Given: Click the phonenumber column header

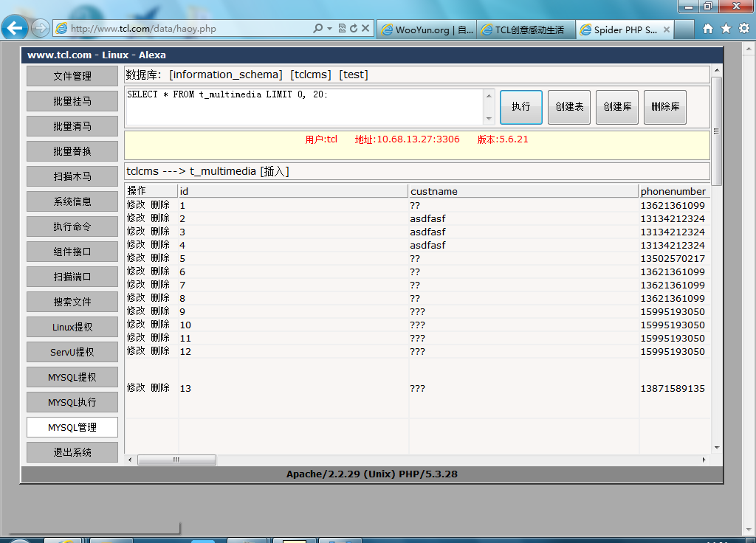Looking at the screenshot, I should [673, 191].
